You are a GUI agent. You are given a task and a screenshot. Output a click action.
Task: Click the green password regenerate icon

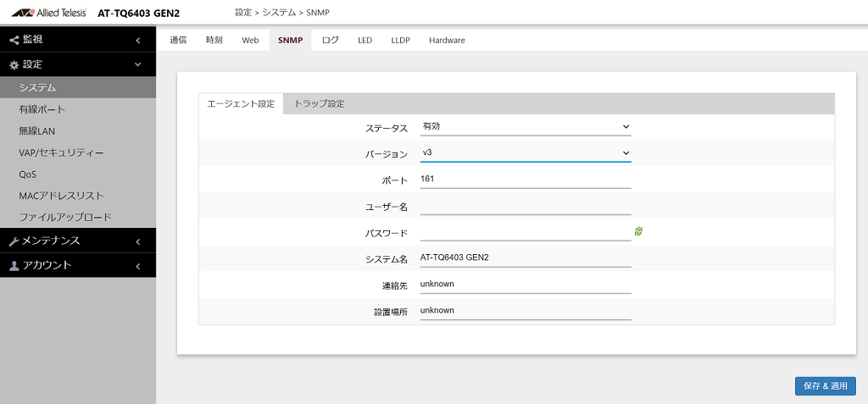[x=638, y=232]
